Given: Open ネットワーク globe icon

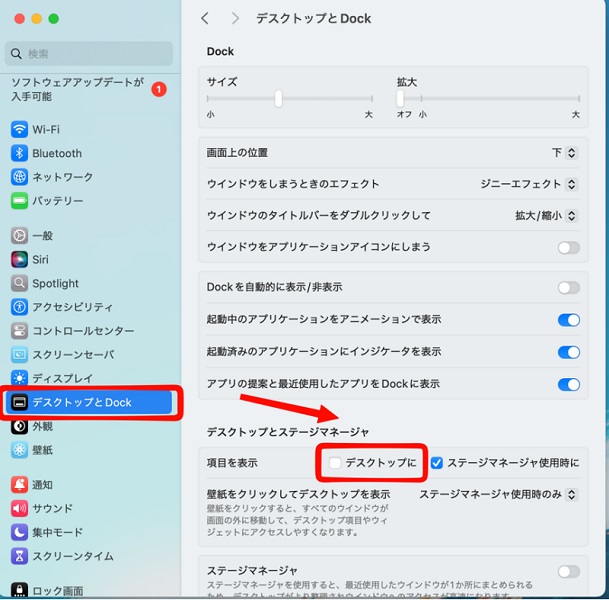Looking at the screenshot, I should 19,177.
